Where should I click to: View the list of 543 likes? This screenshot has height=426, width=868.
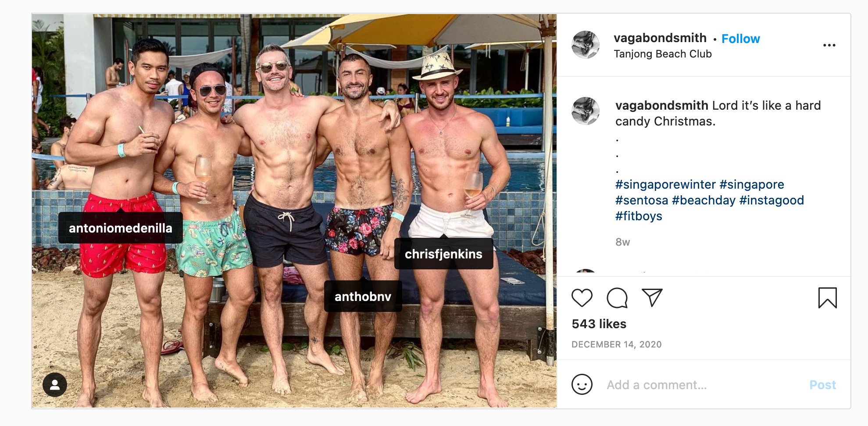pos(599,324)
